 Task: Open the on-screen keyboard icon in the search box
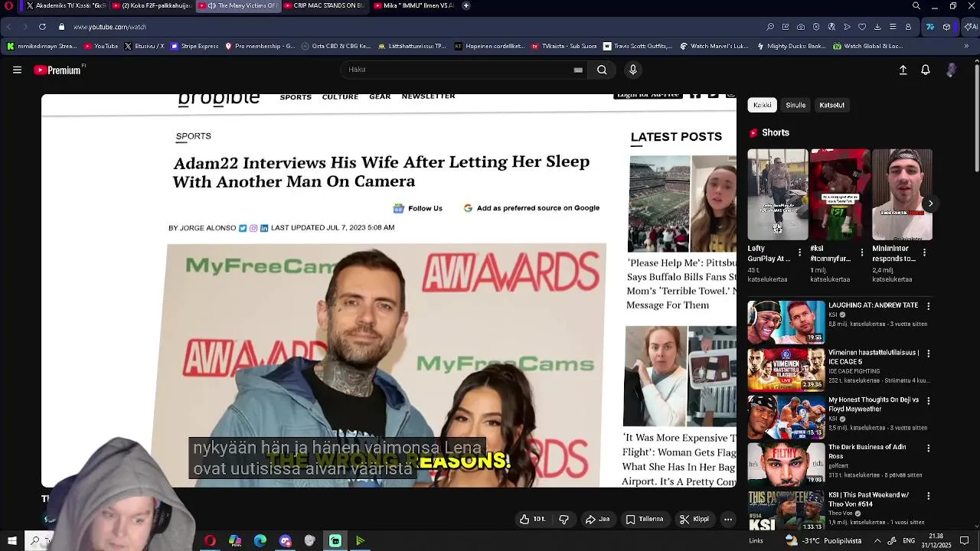578,70
